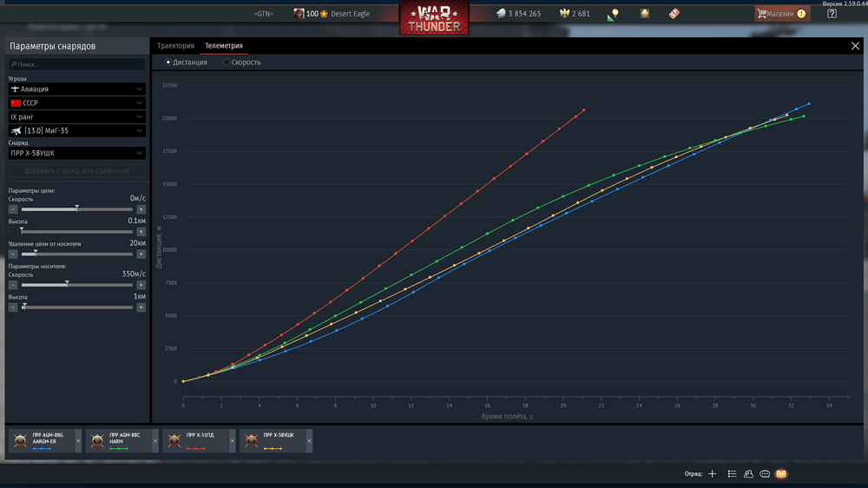868x488 pixels.
Task: Open the ПРР Х-58УШК shell dropdown
Action: pos(77,153)
